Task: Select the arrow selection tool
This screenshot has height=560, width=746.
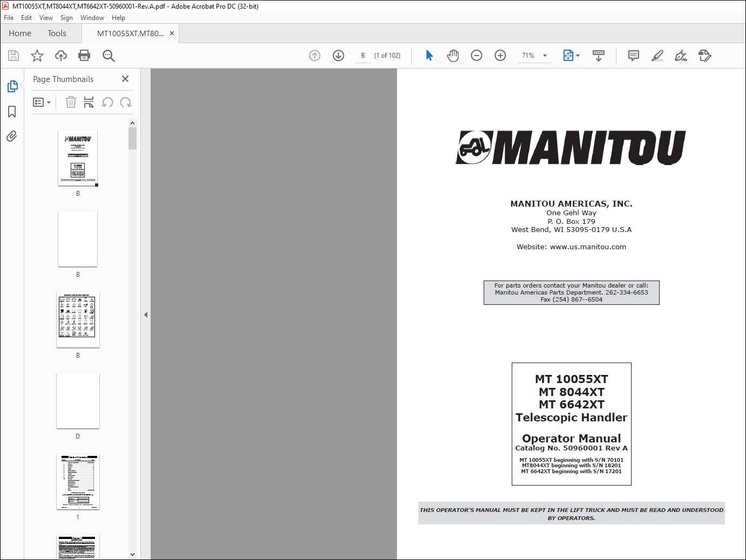Action: tap(429, 56)
